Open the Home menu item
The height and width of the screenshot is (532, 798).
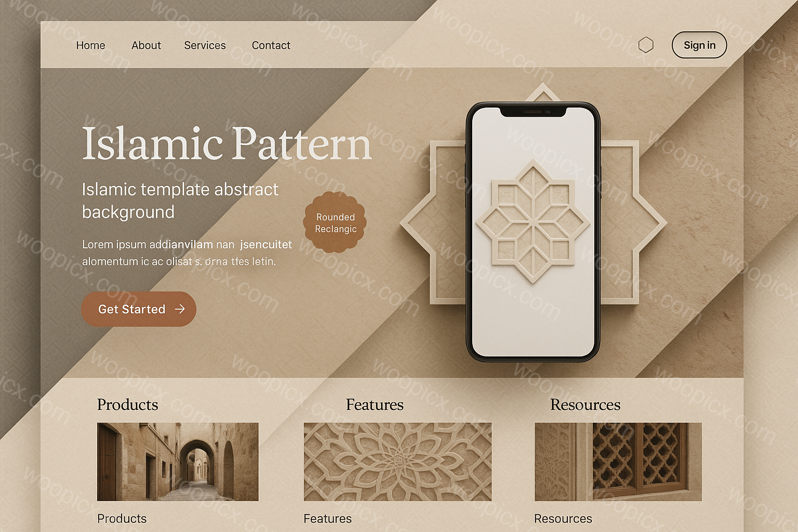coord(90,45)
